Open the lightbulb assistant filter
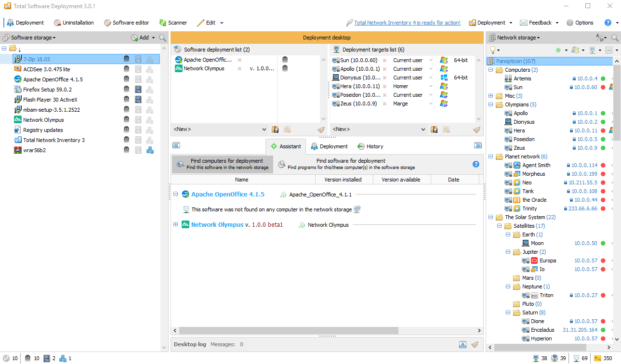This screenshot has width=621, height=364. [x=495, y=50]
